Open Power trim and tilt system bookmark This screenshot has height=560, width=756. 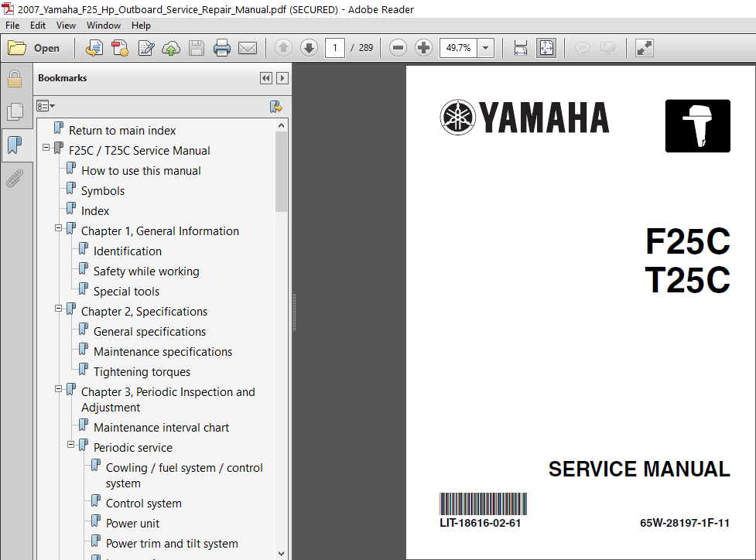172,544
